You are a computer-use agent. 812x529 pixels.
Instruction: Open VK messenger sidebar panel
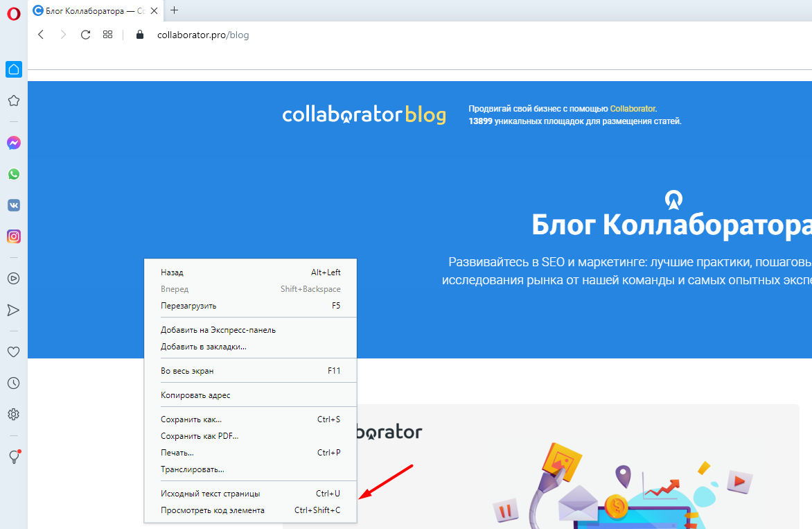coord(13,205)
